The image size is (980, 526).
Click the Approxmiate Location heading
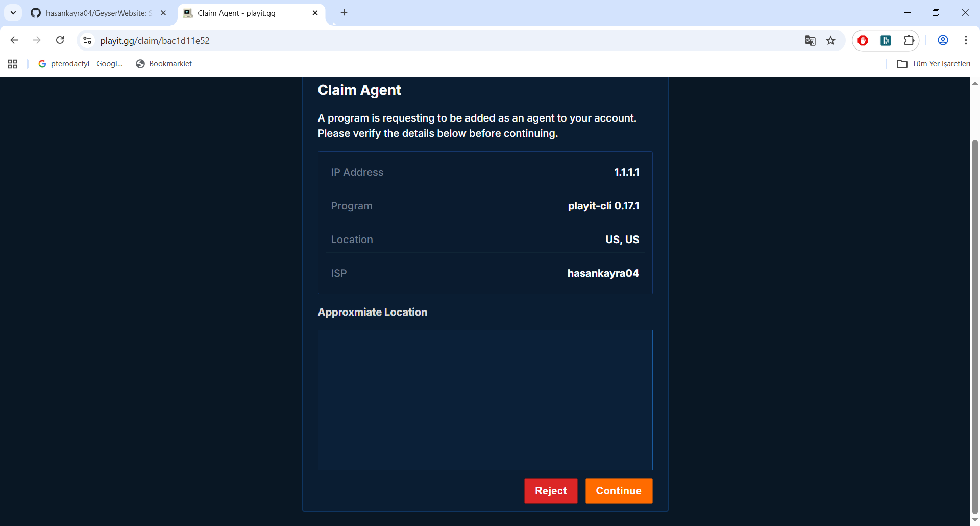(373, 312)
